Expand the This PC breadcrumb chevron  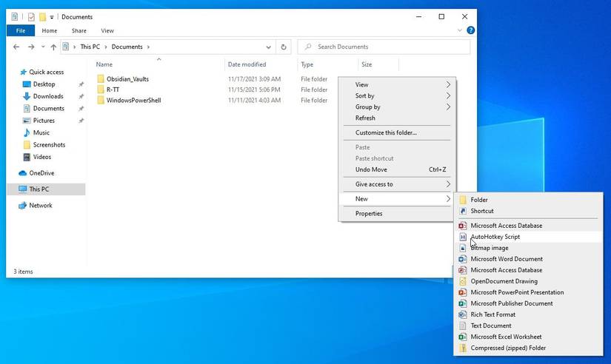click(x=105, y=47)
